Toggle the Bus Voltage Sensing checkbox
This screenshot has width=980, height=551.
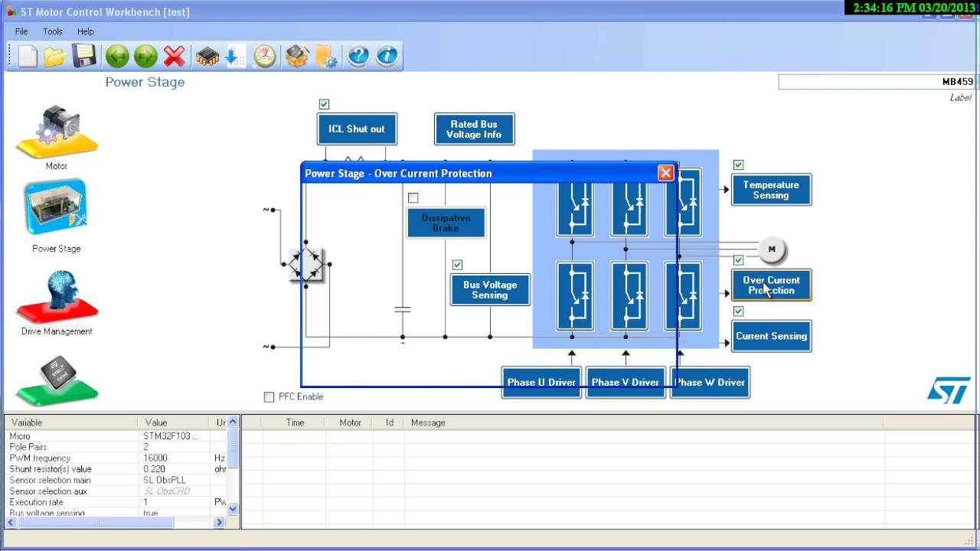457,265
